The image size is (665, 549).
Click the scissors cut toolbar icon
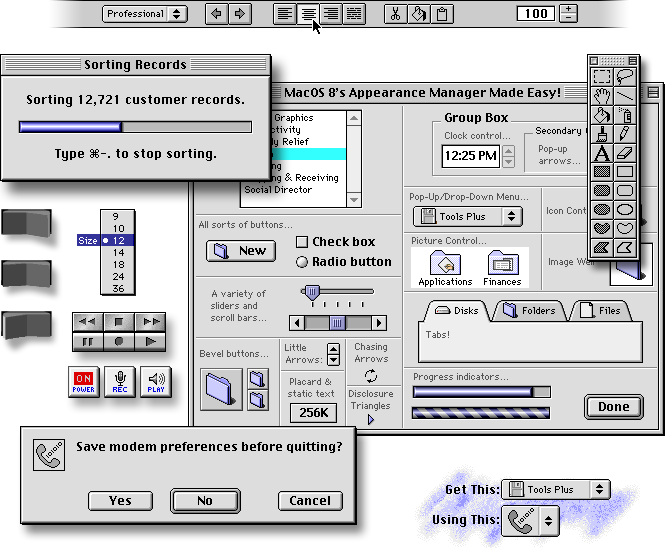click(395, 14)
